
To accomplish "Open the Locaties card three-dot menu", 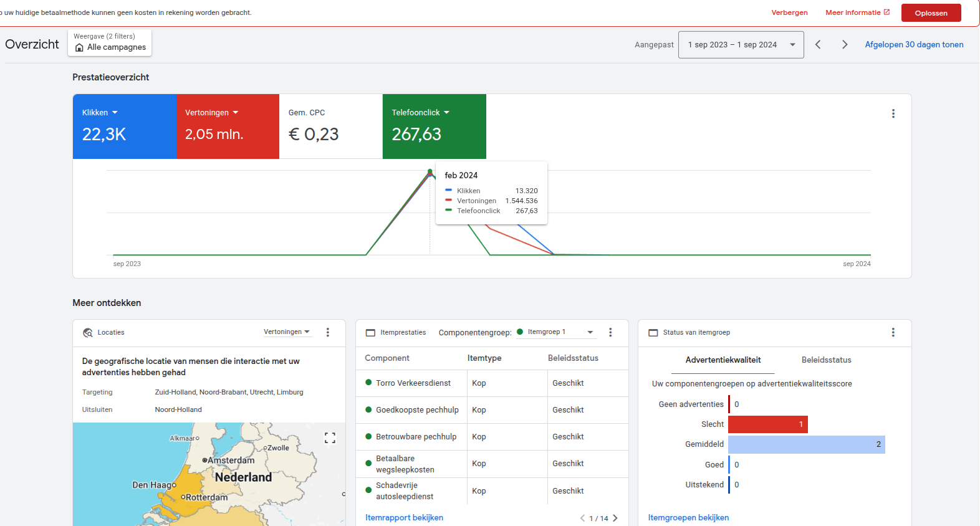I will pyautogui.click(x=328, y=332).
